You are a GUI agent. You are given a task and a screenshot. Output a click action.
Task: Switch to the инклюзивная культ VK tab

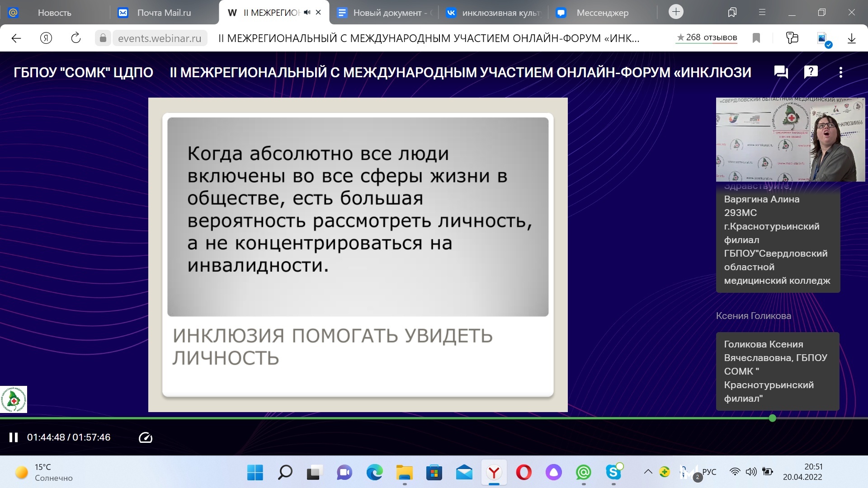pos(494,13)
